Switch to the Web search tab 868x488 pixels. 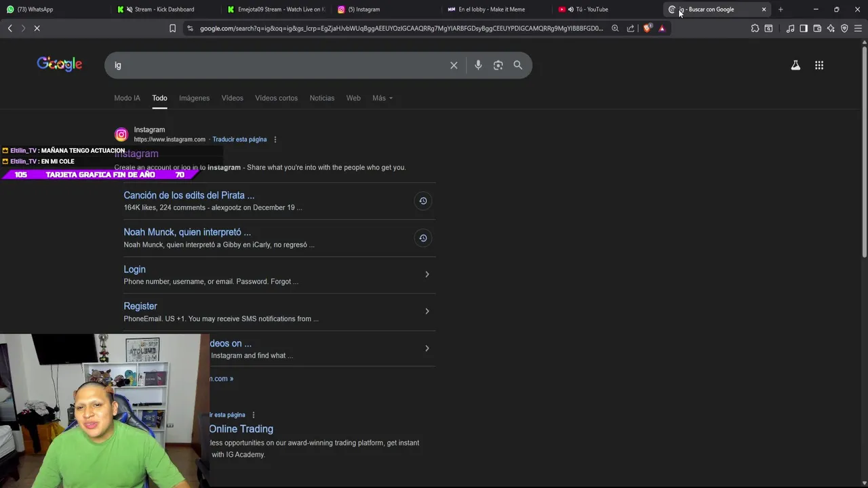[x=353, y=98]
